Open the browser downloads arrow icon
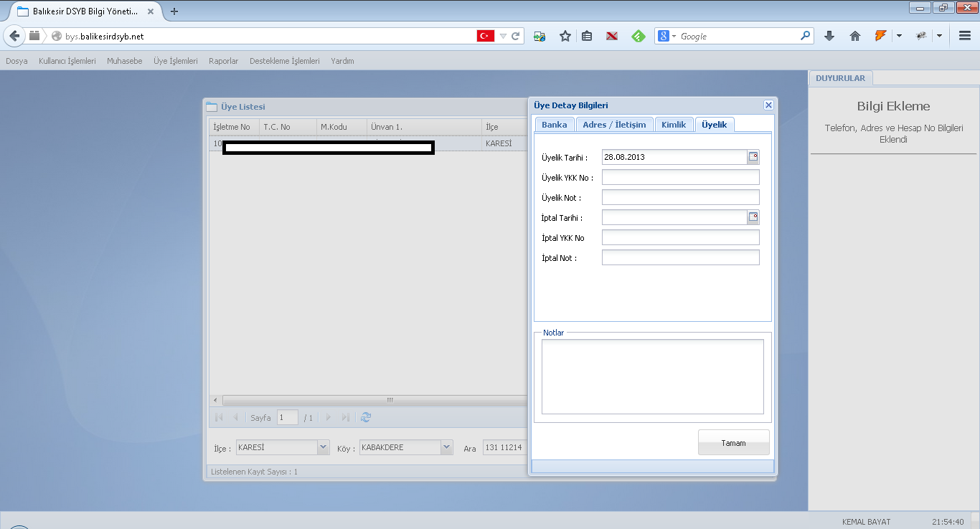 coord(829,36)
